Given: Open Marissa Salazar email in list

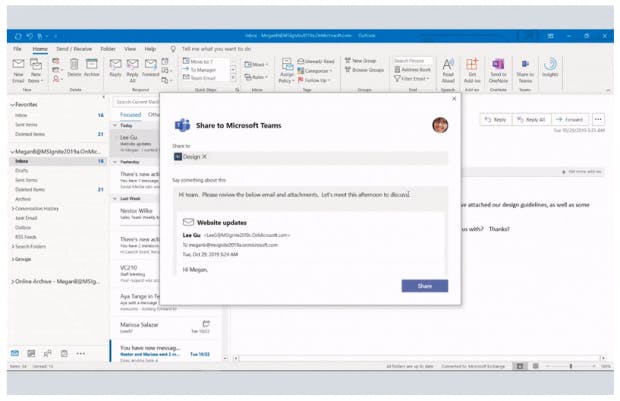Looking at the screenshot, I should (166, 327).
